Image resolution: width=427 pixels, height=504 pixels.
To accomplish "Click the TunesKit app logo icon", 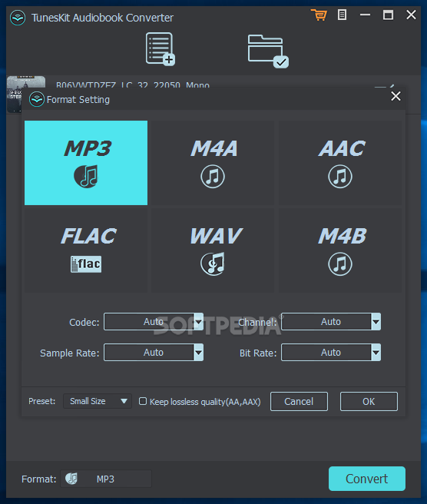I will (18, 18).
